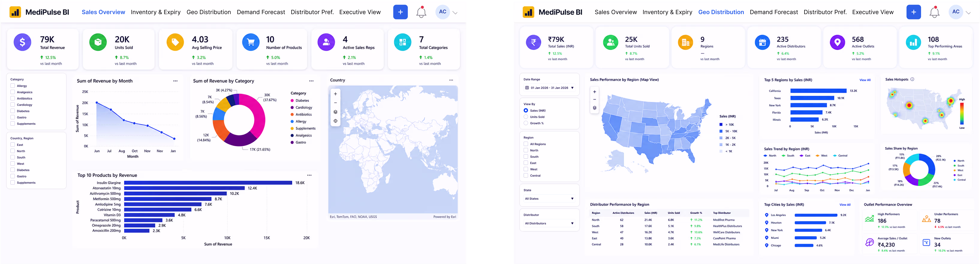Switch to Executive View in the left dashboard
The height and width of the screenshot is (264, 980).
pyautogui.click(x=360, y=12)
